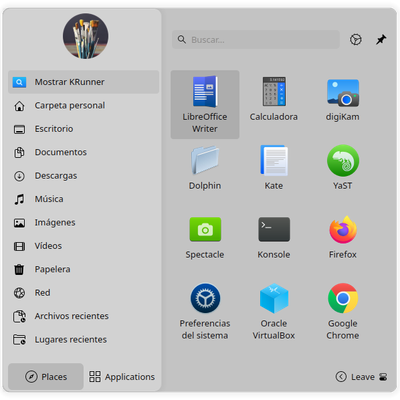Open Preferencias del sistema

pyautogui.click(x=205, y=311)
